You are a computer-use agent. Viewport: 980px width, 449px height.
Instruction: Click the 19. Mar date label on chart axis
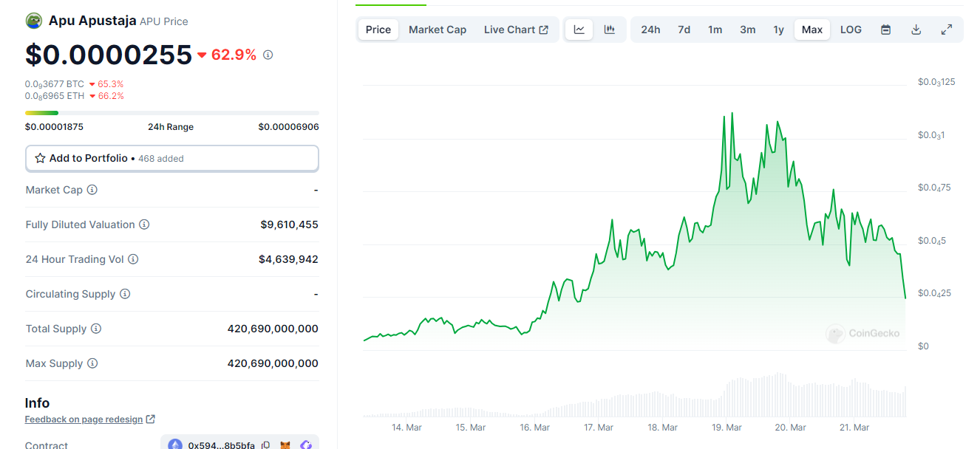pyautogui.click(x=727, y=428)
